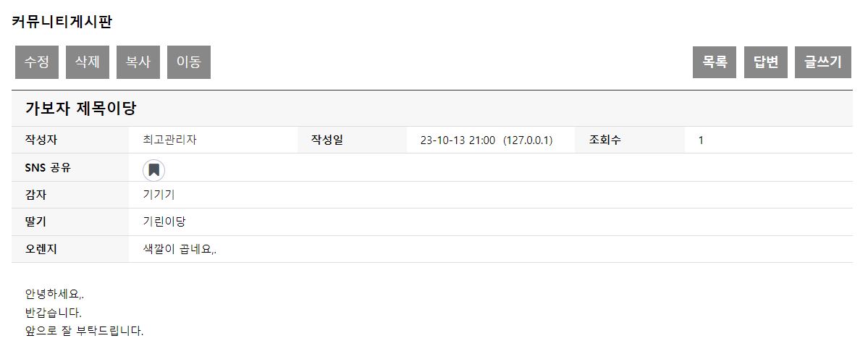
Task: Click the post title 가보자 제목이당
Action: pyautogui.click(x=81, y=109)
